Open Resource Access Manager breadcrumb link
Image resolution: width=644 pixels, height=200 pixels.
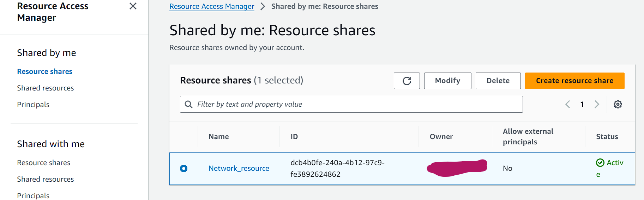212,6
